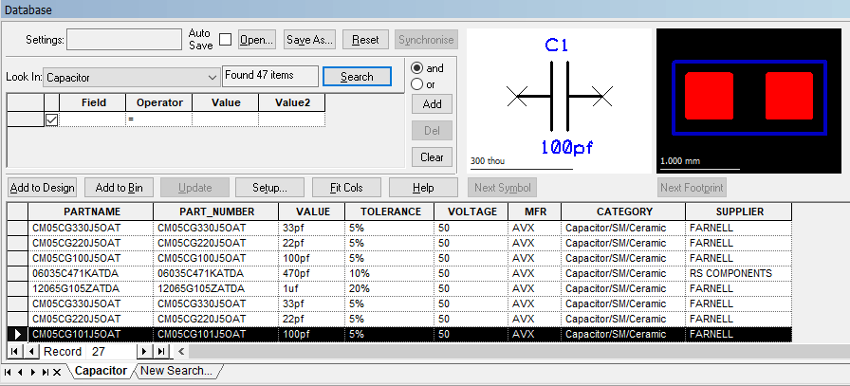Click the Open... button

pyautogui.click(x=257, y=40)
